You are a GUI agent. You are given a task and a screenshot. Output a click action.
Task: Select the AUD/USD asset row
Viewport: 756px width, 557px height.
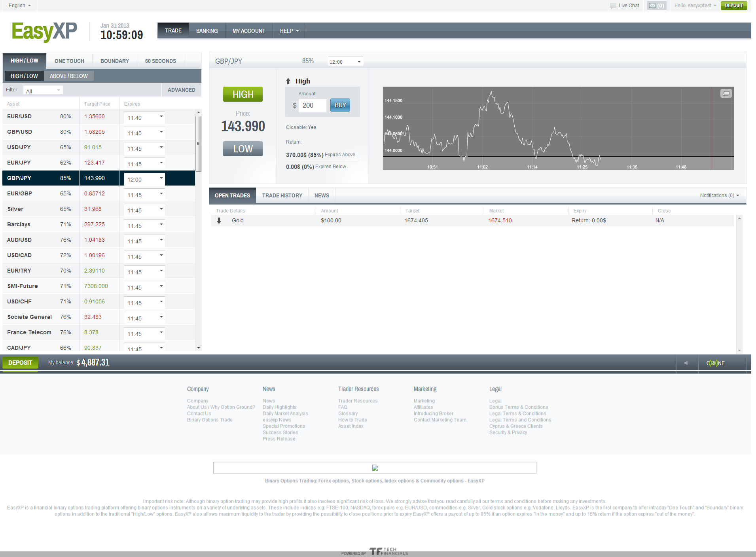tap(99, 240)
